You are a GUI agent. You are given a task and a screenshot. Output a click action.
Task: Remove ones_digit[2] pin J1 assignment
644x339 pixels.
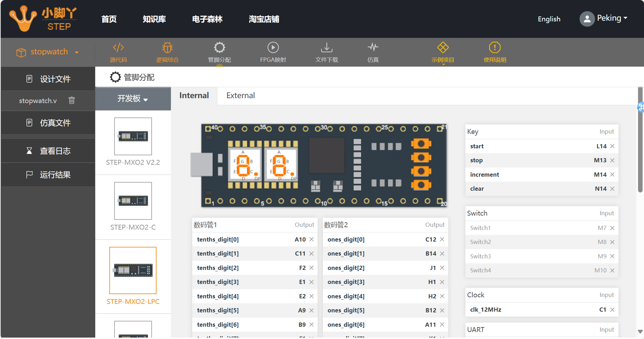(x=442, y=268)
